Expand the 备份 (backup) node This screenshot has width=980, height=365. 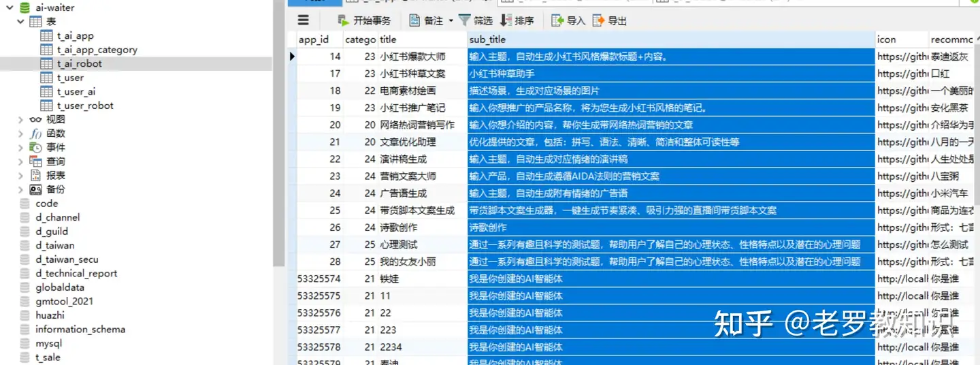pos(20,189)
